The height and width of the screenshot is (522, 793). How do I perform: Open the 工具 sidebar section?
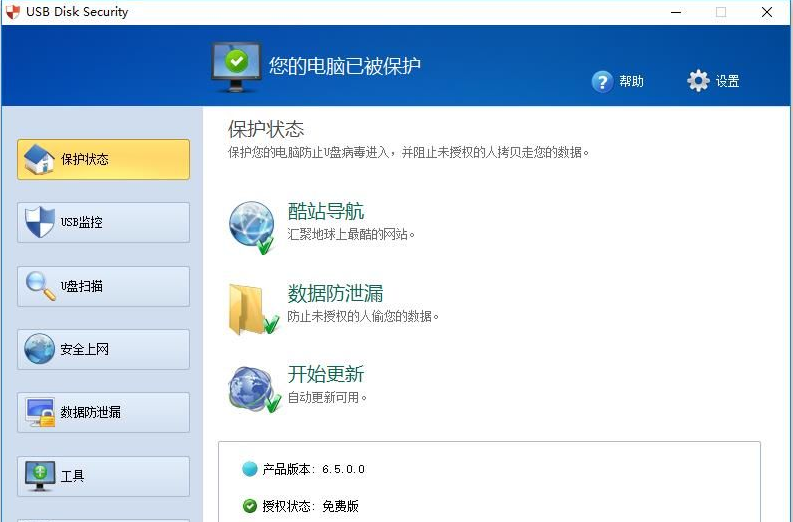tap(103, 476)
